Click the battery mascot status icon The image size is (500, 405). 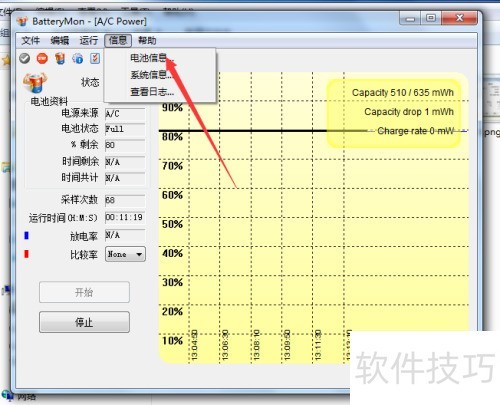pyautogui.click(x=35, y=83)
